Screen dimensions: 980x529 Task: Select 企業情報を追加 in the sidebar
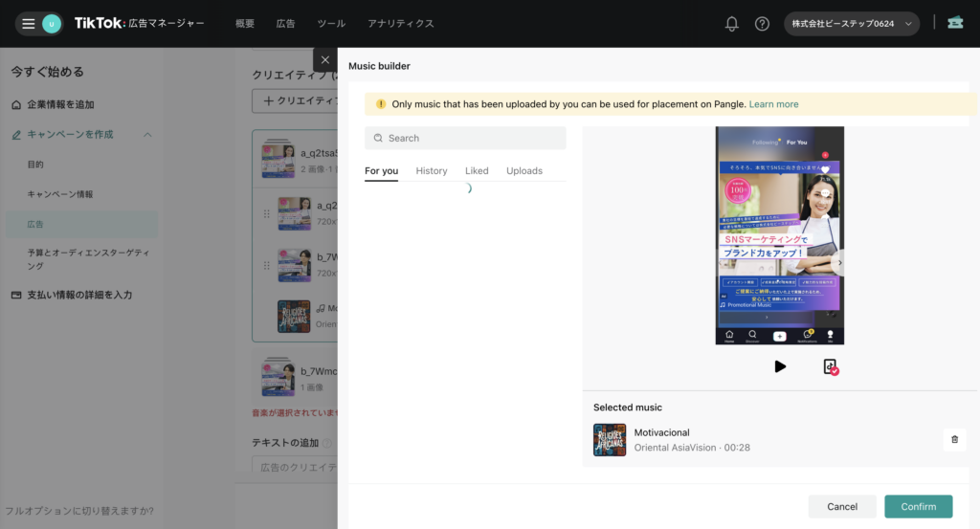60,104
